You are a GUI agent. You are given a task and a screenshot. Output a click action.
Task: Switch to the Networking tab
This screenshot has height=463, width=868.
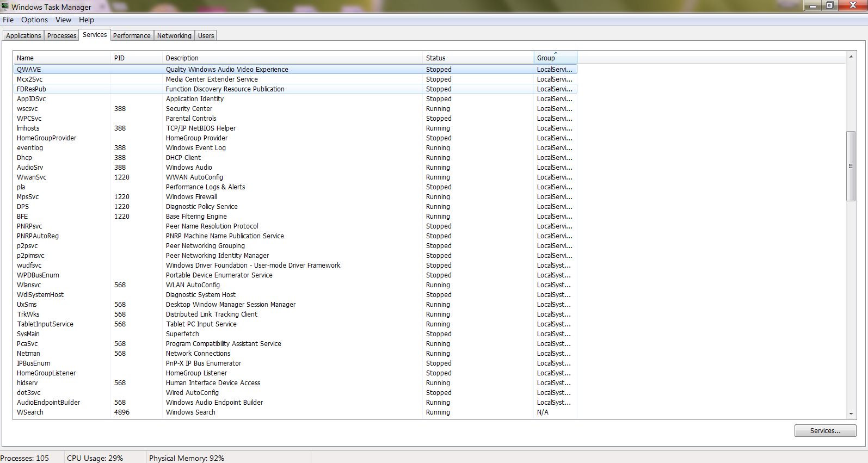pyautogui.click(x=174, y=35)
